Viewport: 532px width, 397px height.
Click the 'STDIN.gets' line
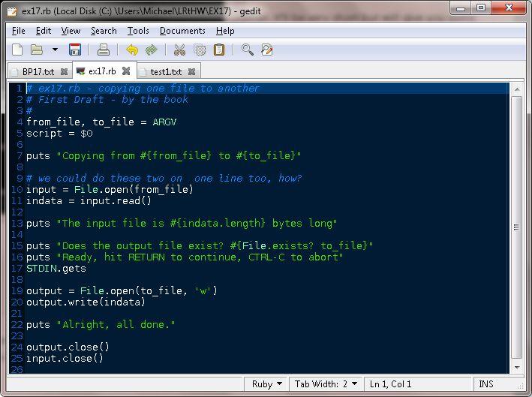[56, 269]
